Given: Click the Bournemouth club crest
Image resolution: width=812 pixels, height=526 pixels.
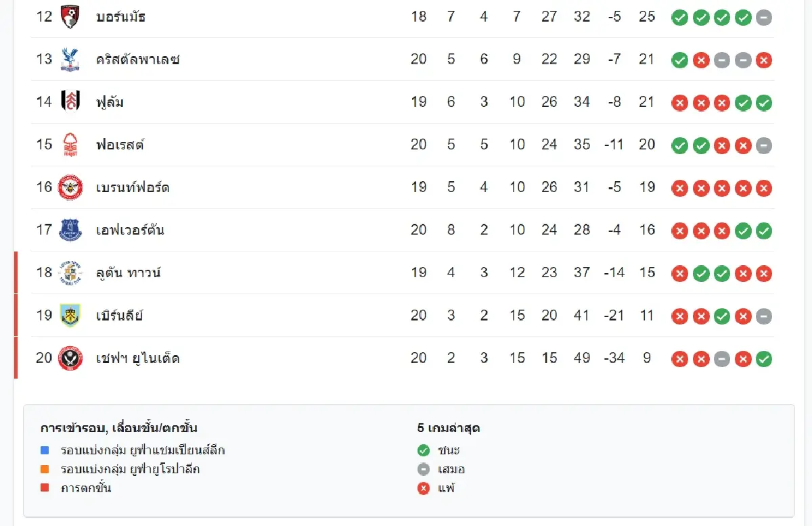Looking at the screenshot, I should pyautogui.click(x=70, y=17).
